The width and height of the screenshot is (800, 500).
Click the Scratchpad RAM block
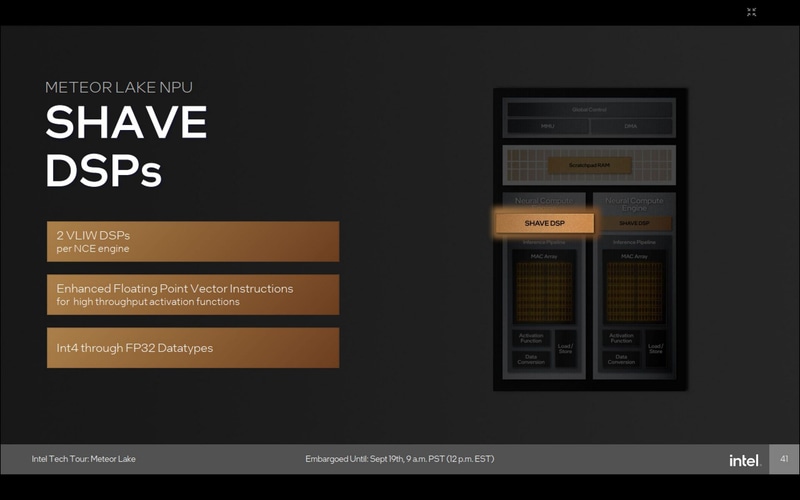click(589, 165)
